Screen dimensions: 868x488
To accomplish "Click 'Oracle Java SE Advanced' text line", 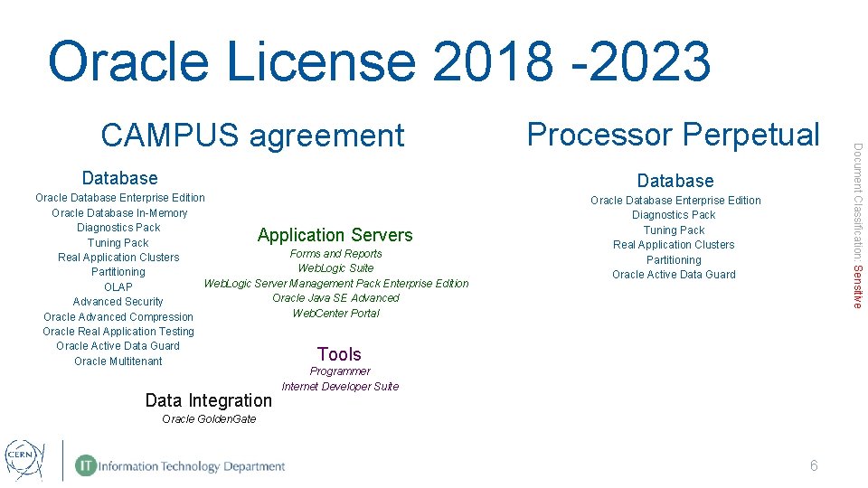I will pos(336,298).
